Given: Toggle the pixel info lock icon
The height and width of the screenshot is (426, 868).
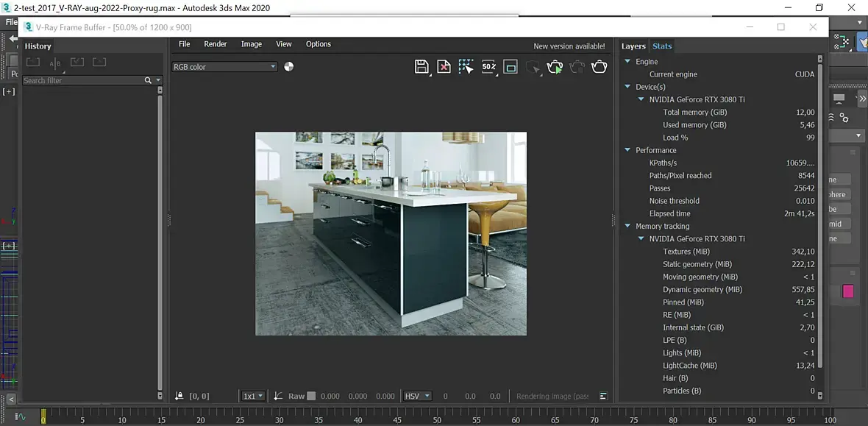Looking at the screenshot, I should (179, 396).
